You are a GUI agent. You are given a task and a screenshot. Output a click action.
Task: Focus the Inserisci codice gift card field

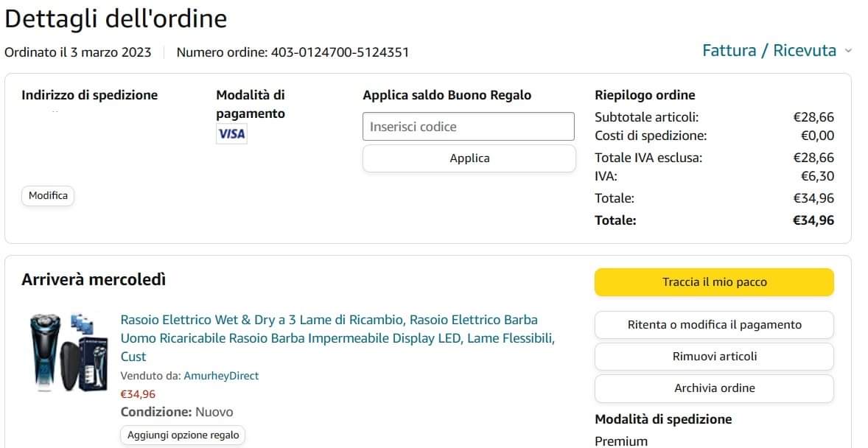pyautogui.click(x=468, y=127)
